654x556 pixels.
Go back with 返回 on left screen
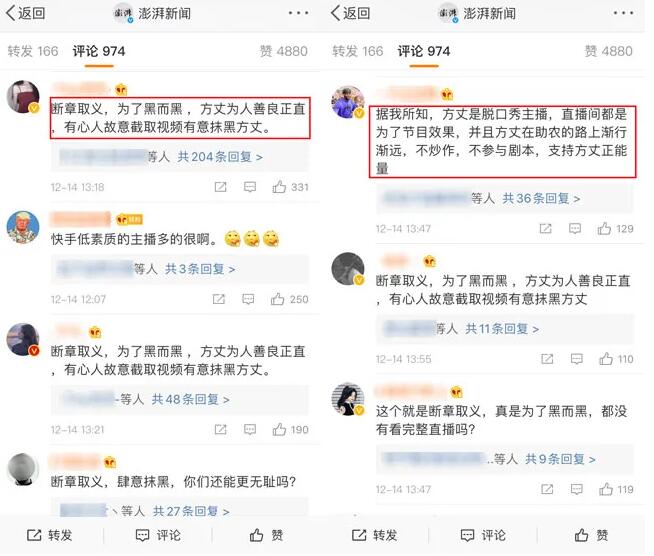(25, 13)
